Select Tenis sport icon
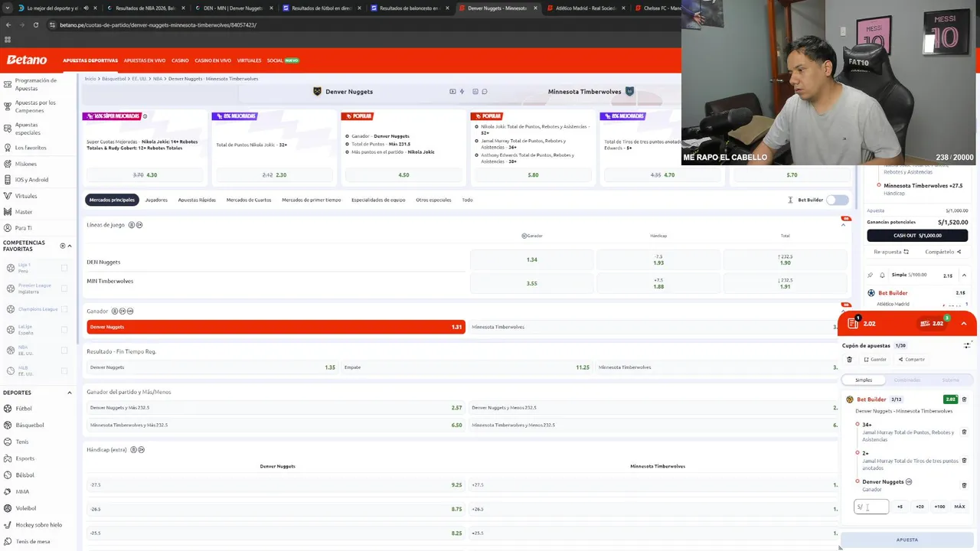The width and height of the screenshot is (980, 551). tap(8, 442)
